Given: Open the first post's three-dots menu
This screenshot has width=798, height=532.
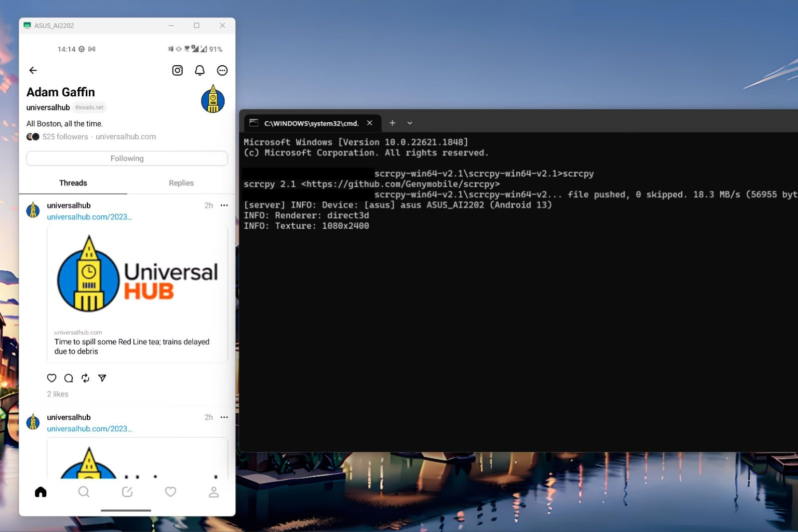Looking at the screenshot, I should tap(224, 205).
